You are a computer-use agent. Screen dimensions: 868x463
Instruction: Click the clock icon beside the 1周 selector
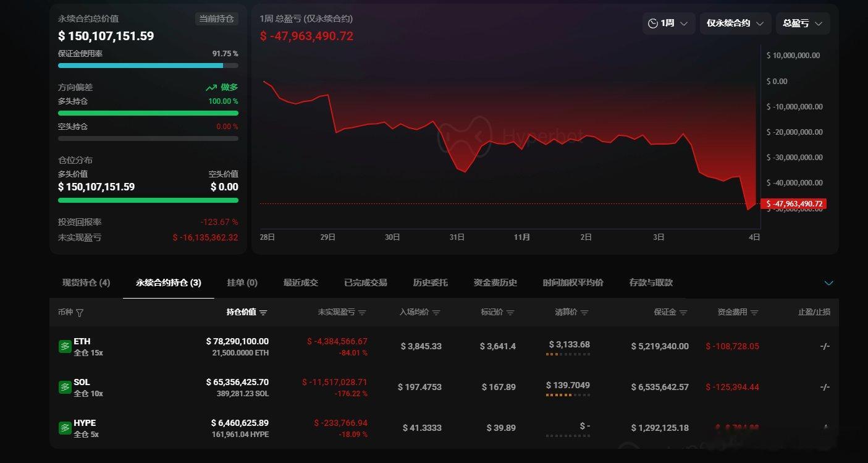(x=653, y=23)
